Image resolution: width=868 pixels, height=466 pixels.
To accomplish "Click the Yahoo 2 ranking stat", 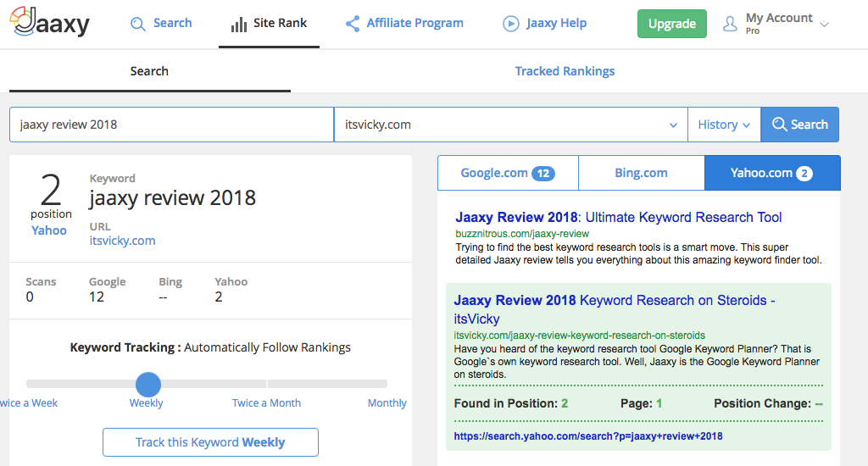I will (231, 290).
